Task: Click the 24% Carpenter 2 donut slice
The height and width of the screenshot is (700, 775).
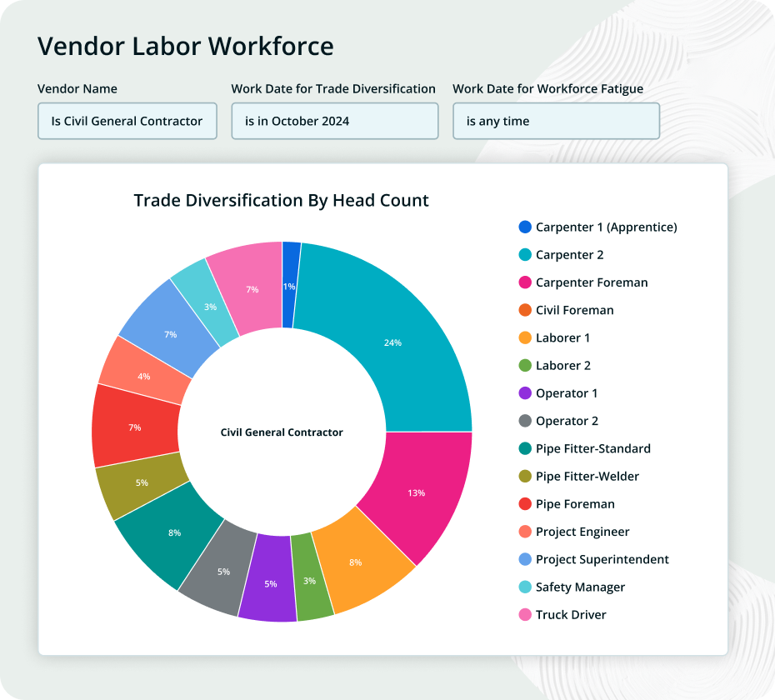Action: tap(392, 342)
